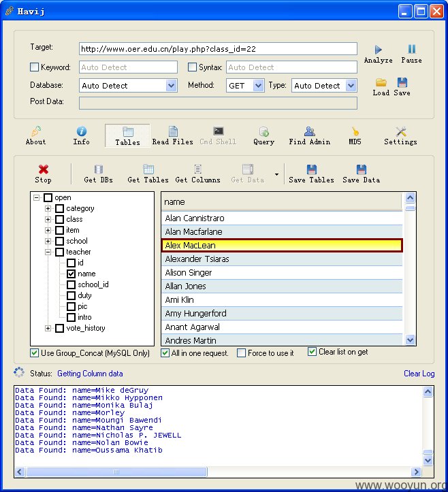Viewport: 448px width, 492px height.
Task: Start analysis with the Analyze icon
Action: pyautogui.click(x=378, y=54)
